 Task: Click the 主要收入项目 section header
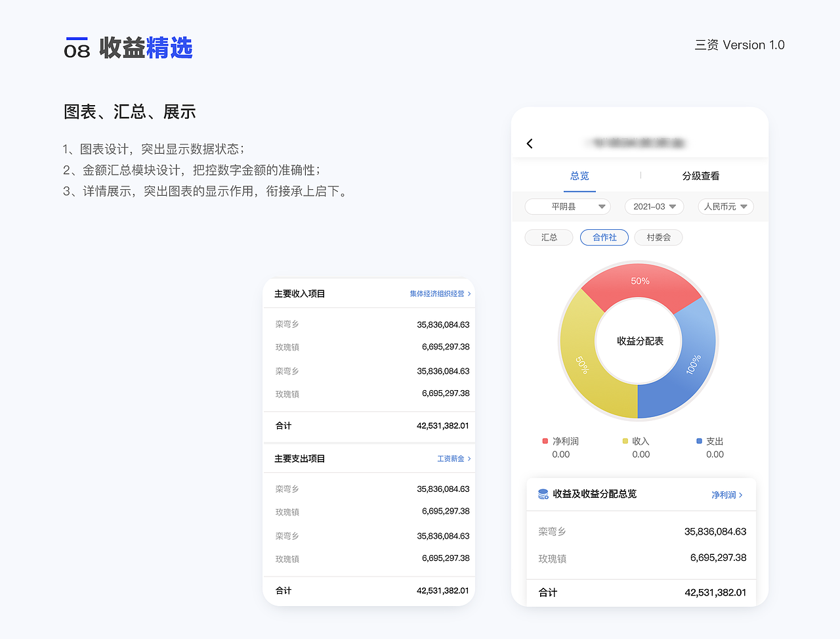(x=299, y=294)
